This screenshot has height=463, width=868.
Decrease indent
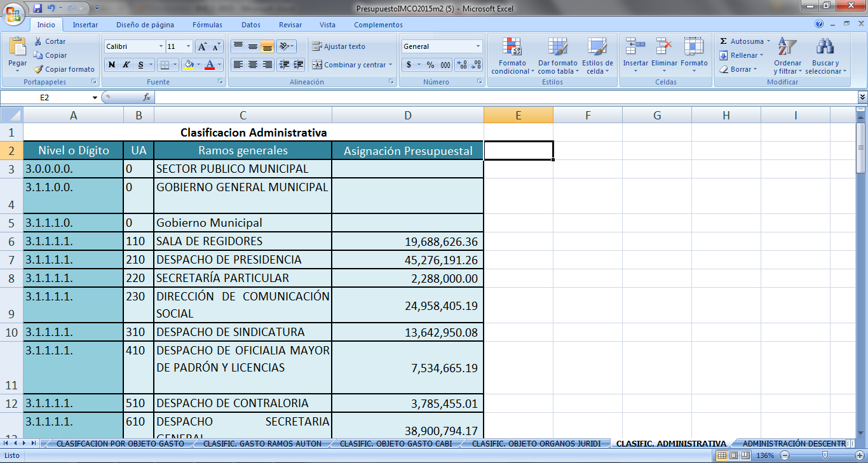284,65
